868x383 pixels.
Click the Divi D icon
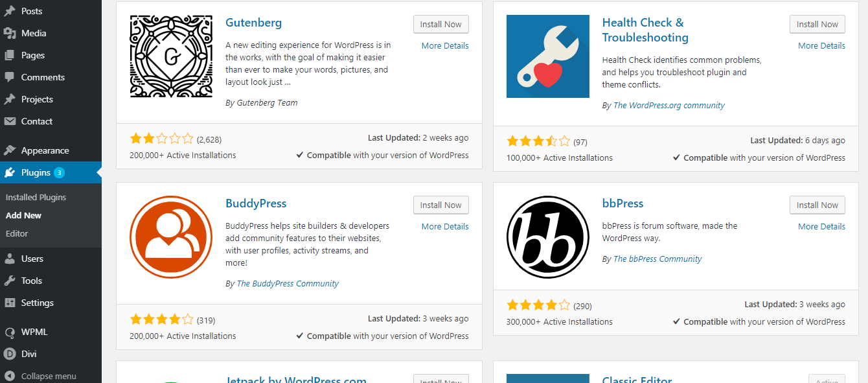tap(11, 353)
